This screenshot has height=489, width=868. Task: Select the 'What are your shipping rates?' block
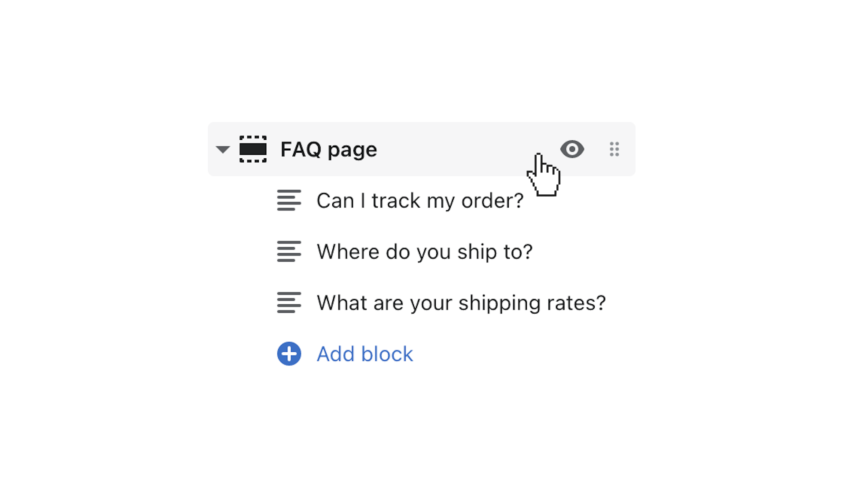tap(461, 303)
